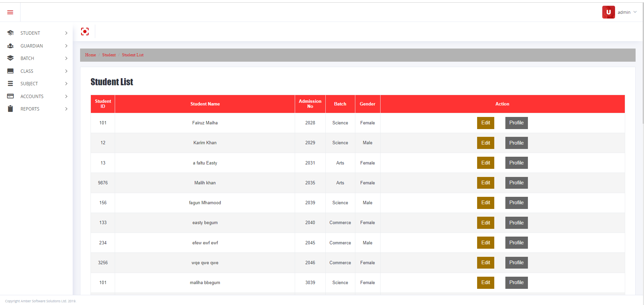The width and height of the screenshot is (644, 305).
Task: Click the SUBJECT list icon in sidebar
Action: 10,83
